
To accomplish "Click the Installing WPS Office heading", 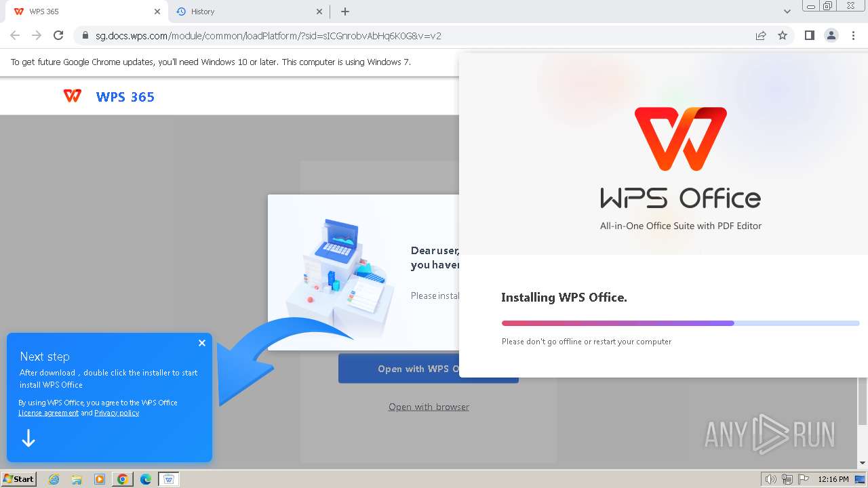I will tap(564, 297).
